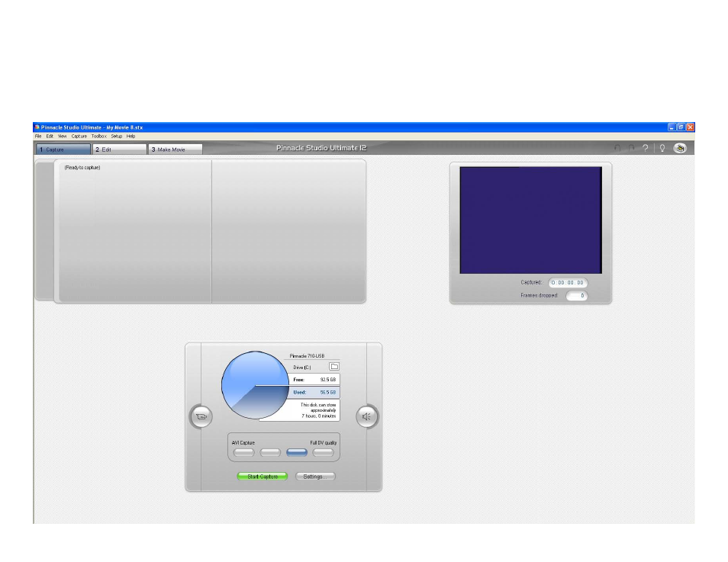Screen dimensions: 728x562
Task: Close the Pinnacle Studio window
Action: click(691, 127)
